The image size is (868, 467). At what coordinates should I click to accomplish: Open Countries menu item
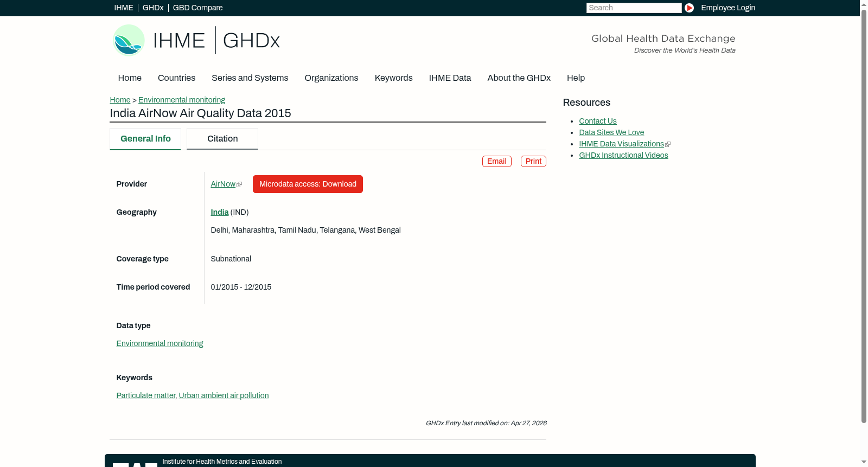176,78
